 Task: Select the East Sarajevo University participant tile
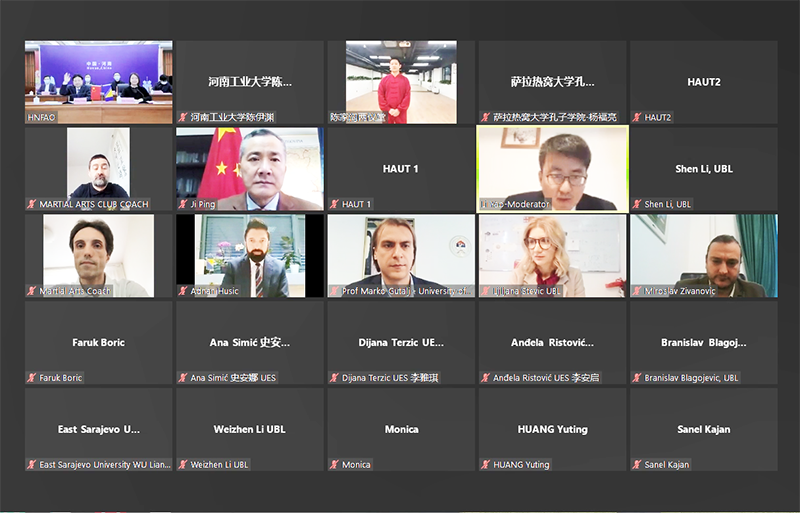(98, 429)
